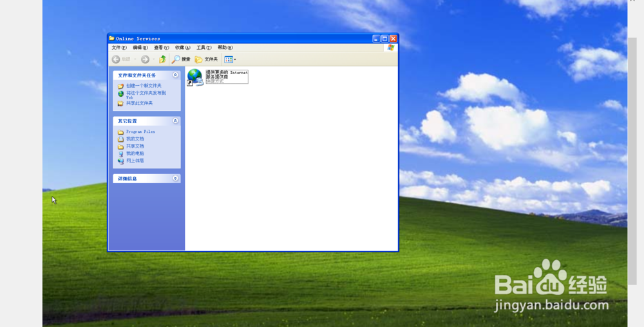This screenshot has height=327, width=644.
Task: Click the Views icon in toolbar
Action: click(229, 59)
